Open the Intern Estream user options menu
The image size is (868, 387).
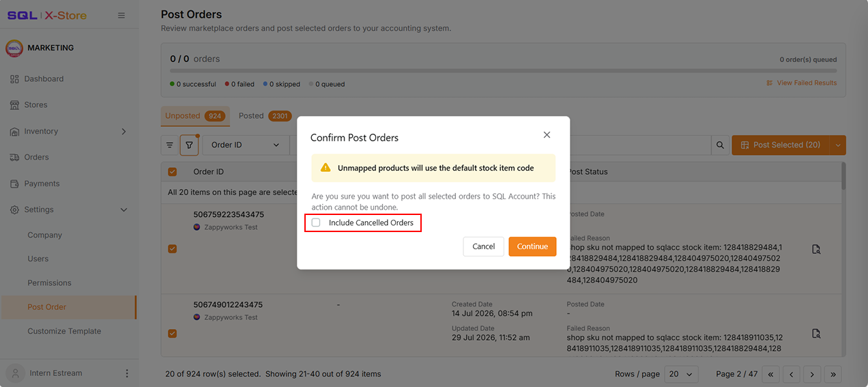click(127, 373)
